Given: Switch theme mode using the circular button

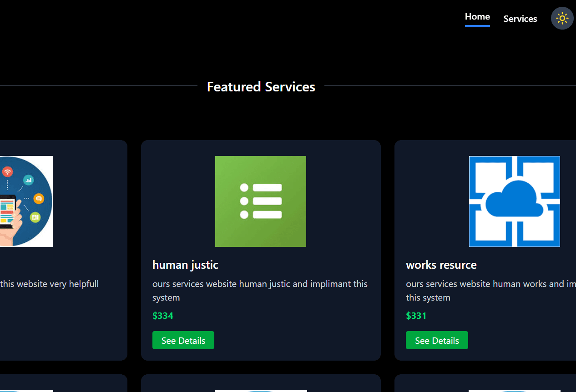Looking at the screenshot, I should pos(562,18).
